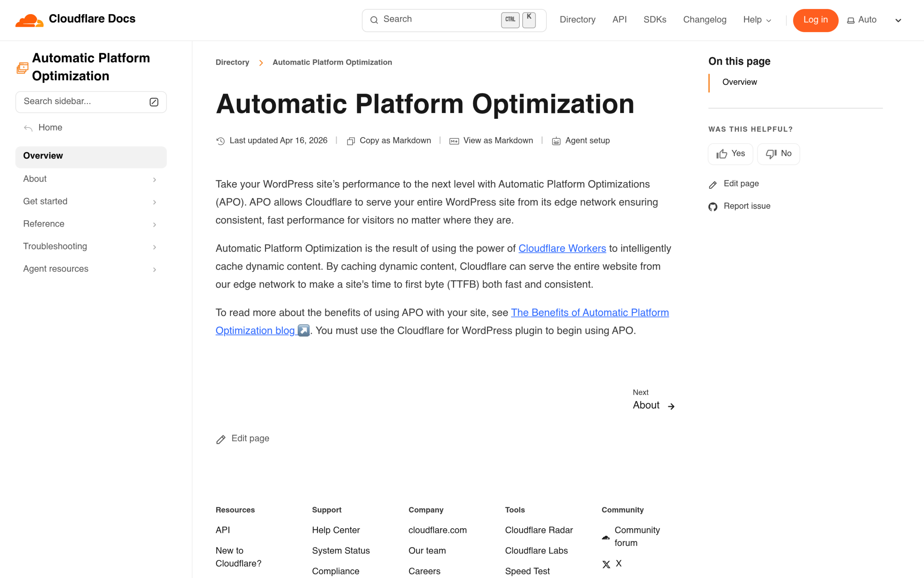924x578 pixels.
Task: Vote No for was this helpful
Action: click(778, 154)
